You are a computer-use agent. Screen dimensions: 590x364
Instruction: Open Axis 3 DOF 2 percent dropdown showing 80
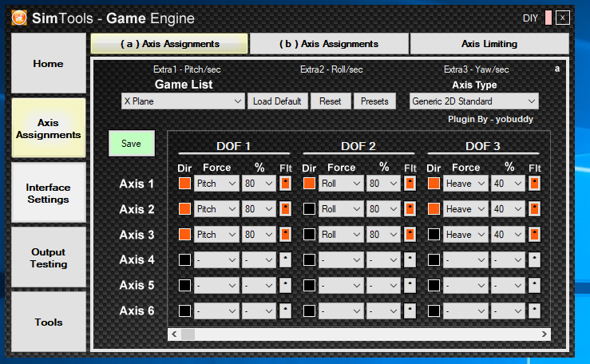pos(383,235)
